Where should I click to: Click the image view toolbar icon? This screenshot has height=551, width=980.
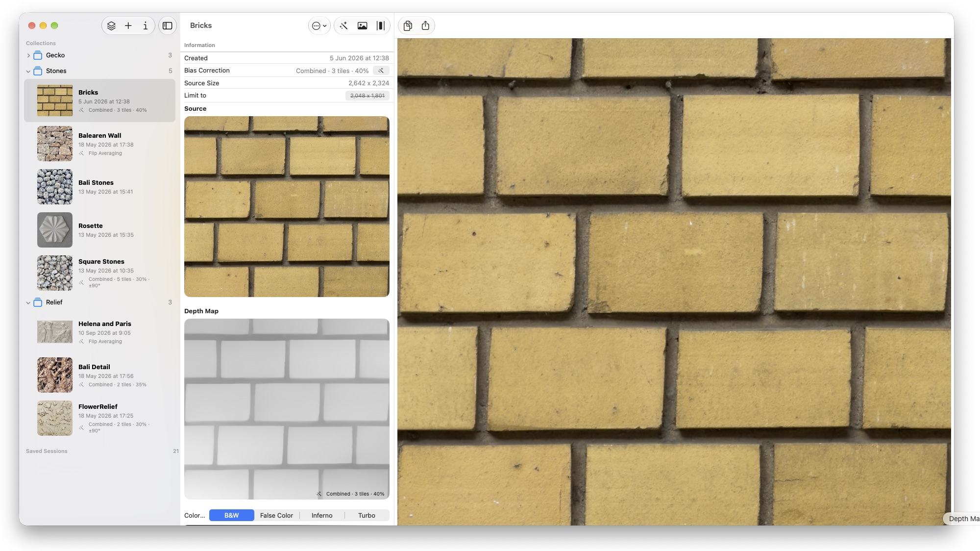(x=363, y=25)
